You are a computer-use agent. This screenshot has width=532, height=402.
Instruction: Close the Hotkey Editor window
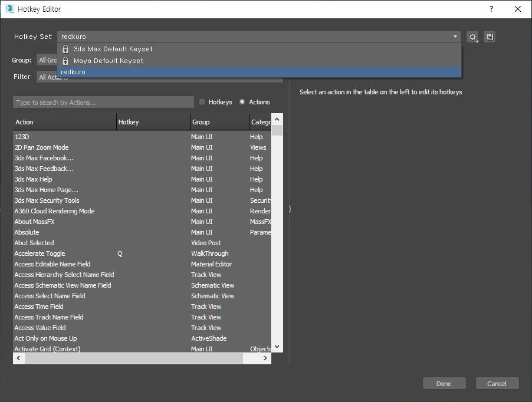(x=518, y=9)
